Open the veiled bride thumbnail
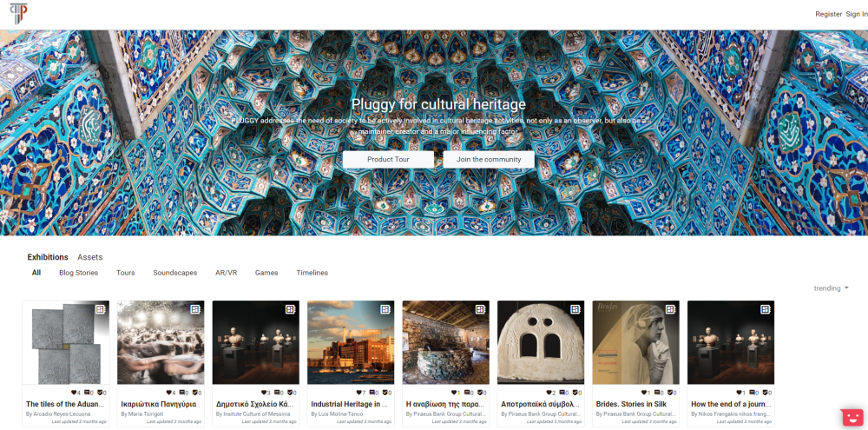The width and height of the screenshot is (868, 430). (636, 342)
